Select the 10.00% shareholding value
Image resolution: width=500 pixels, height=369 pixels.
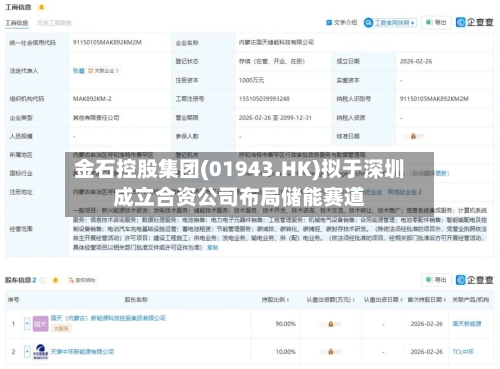(x=286, y=352)
